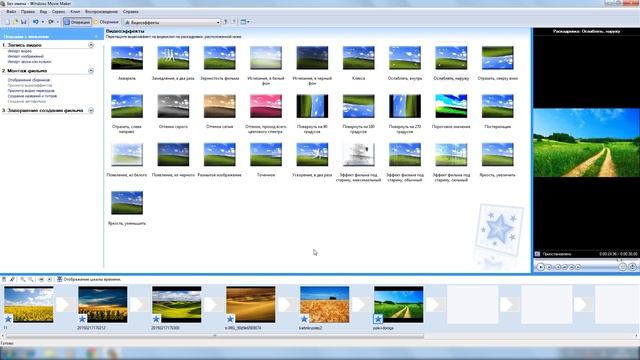Redo action with toolbar redo icon
Image resolution: width=640 pixels, height=360 pixels.
point(51,22)
